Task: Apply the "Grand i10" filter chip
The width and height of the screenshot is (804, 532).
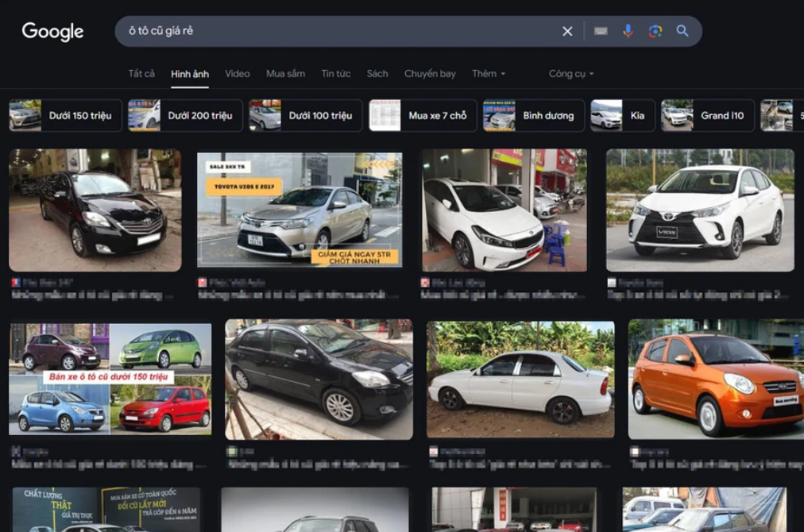Action: pos(708,115)
